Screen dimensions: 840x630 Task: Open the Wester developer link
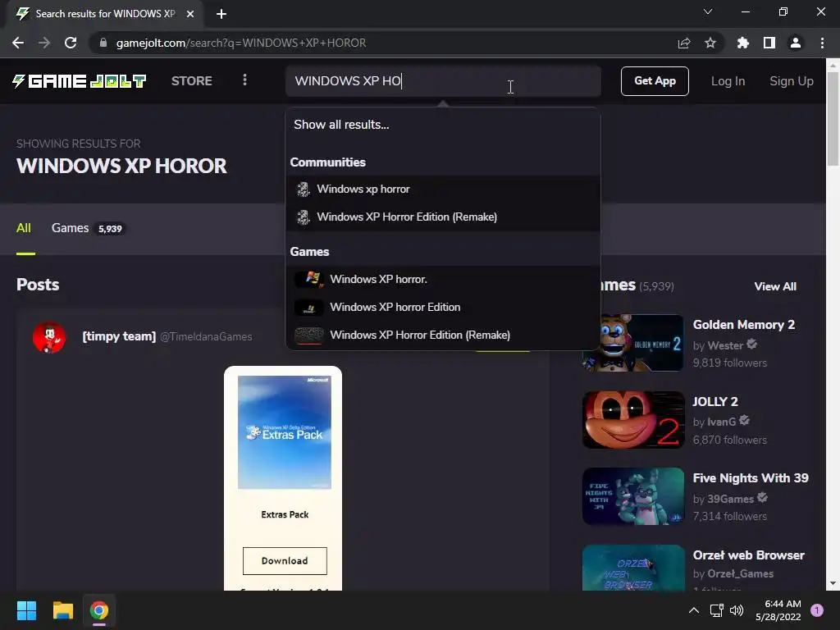click(725, 345)
